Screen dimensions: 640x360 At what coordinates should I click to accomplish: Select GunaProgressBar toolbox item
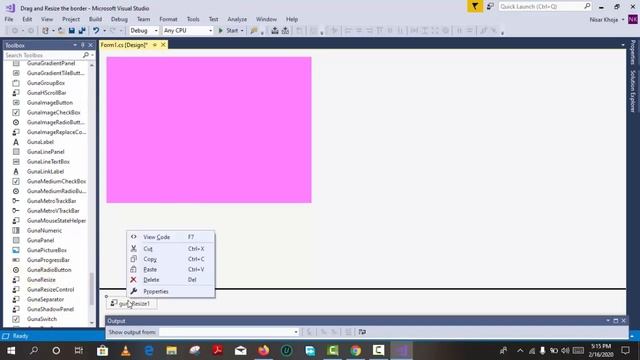pyautogui.click(x=48, y=260)
